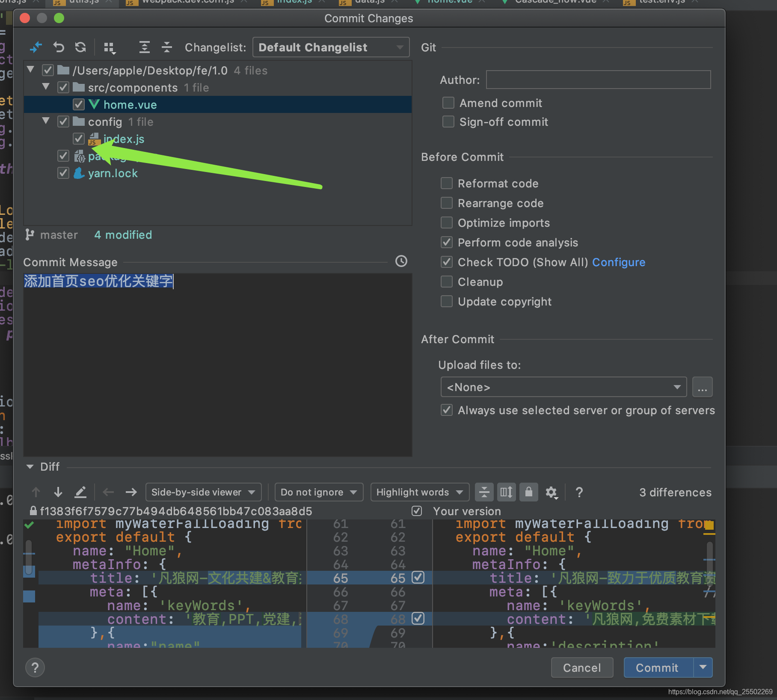Disable the Perform code analysis checkbox
The height and width of the screenshot is (700, 777).
tap(446, 242)
